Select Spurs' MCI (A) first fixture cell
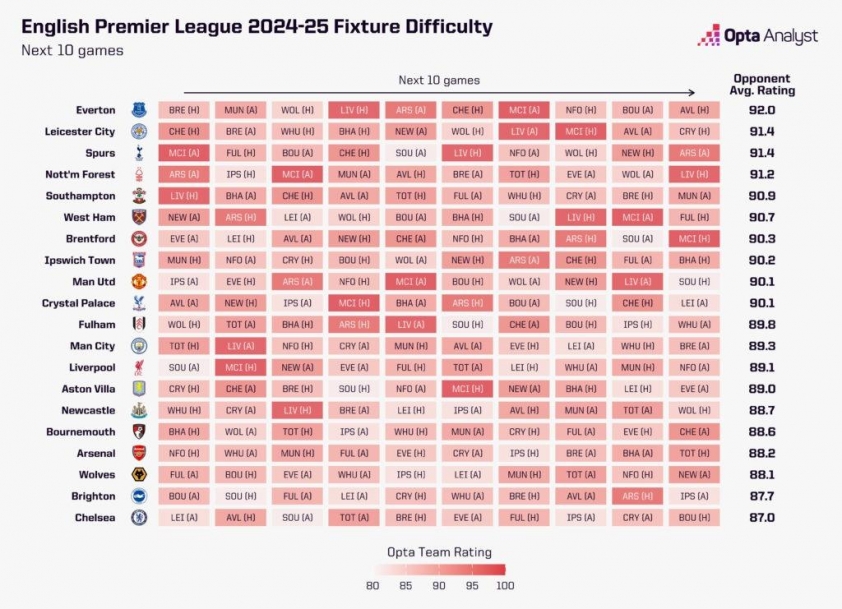The height and width of the screenshot is (609, 842). tap(184, 153)
